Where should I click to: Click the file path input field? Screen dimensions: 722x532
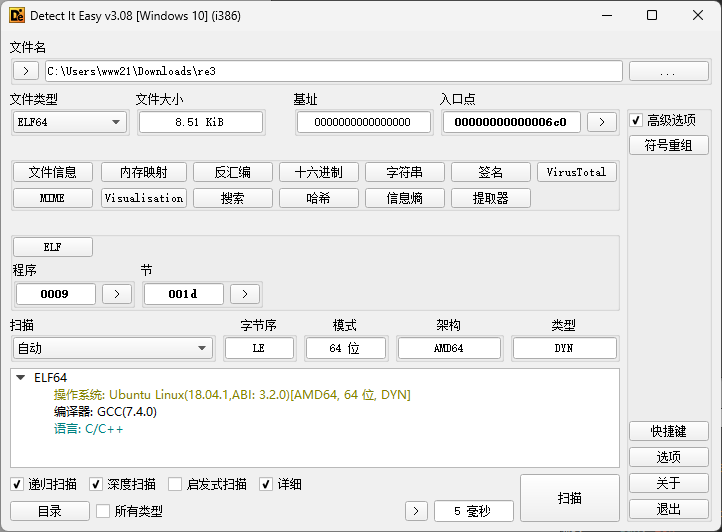click(x=334, y=71)
